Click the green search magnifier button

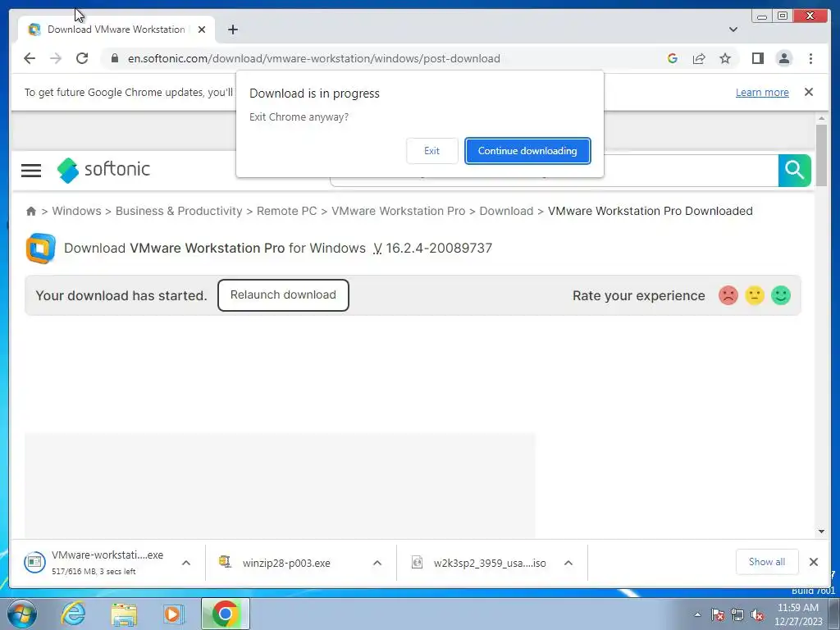point(794,171)
